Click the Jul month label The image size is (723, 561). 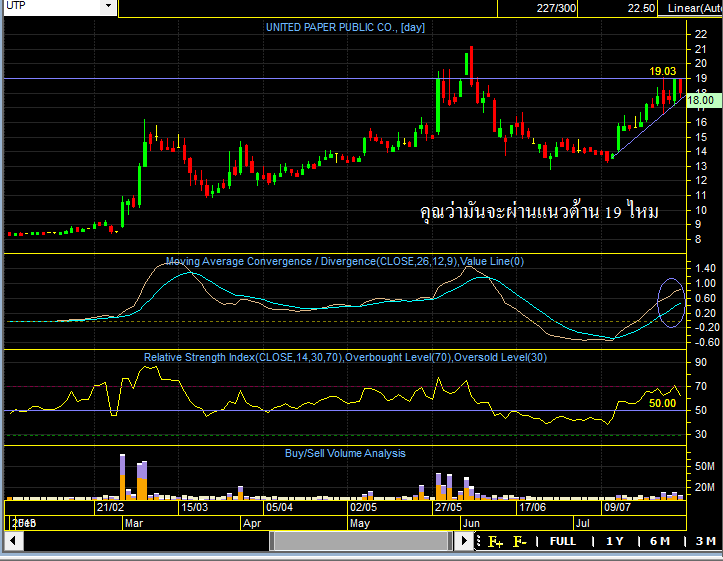(582, 524)
